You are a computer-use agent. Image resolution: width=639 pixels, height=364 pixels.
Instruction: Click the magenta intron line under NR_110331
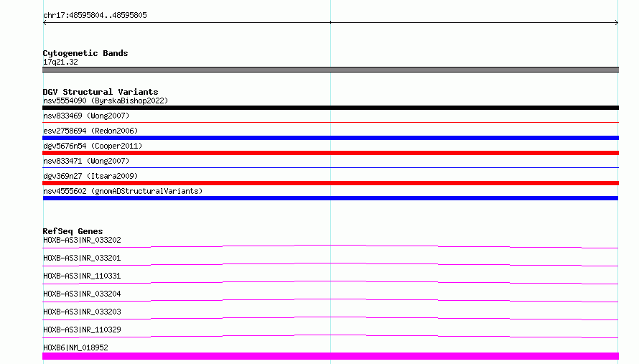click(x=330, y=281)
